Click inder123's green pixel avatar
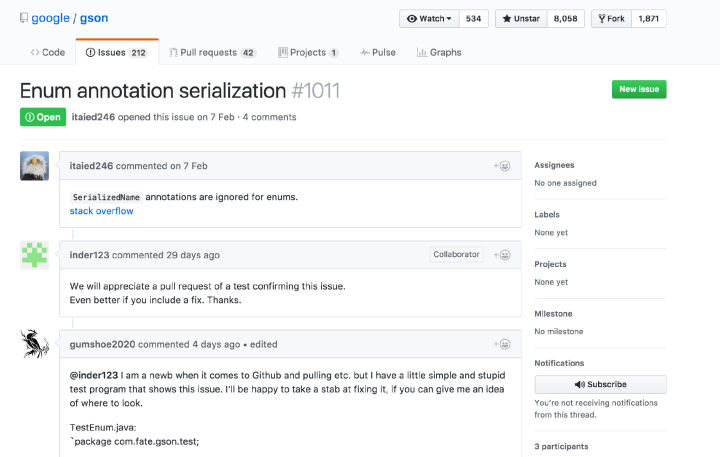 pos(35,255)
